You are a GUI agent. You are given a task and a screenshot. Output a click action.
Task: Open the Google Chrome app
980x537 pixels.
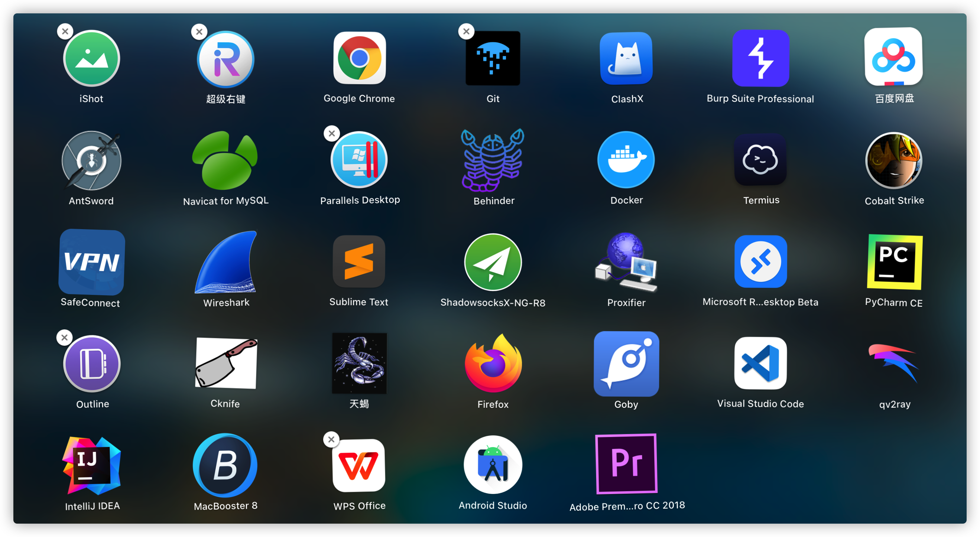pos(359,58)
